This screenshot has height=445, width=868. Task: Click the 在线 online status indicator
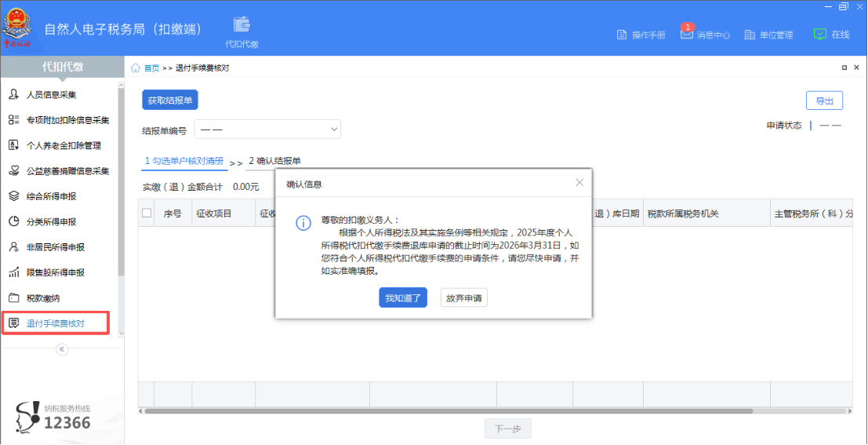(831, 35)
